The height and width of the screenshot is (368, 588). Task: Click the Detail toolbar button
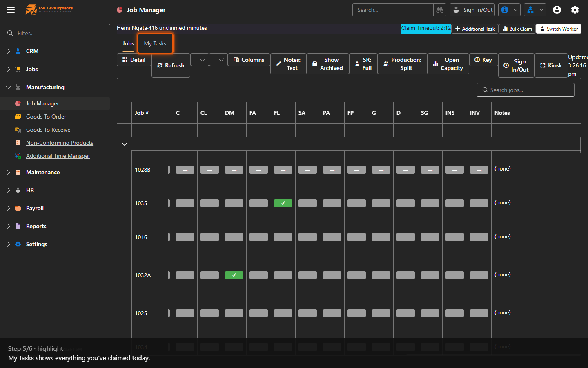click(x=134, y=60)
